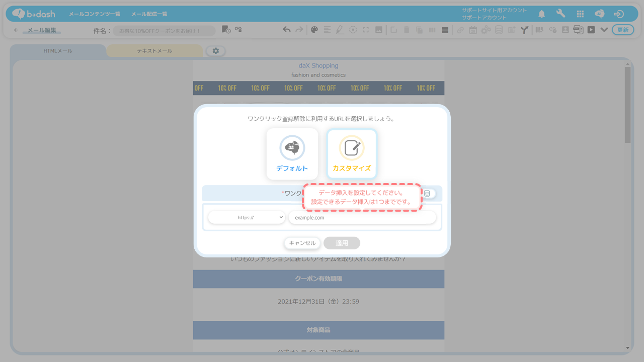Open the https:// protocol dropdown
The image size is (644, 362).
[247, 217]
